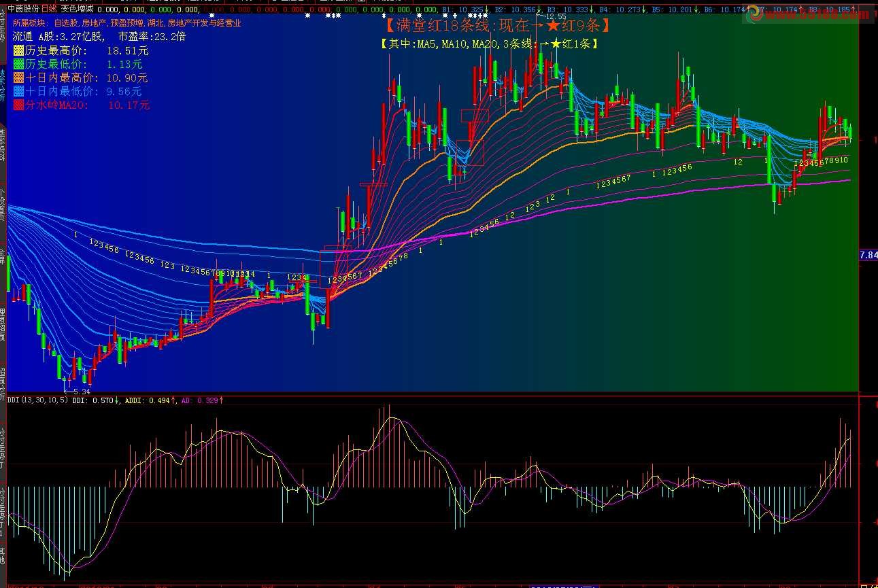878x588 pixels.
Task: Open the 基本资料 sidebar tab
Action: click(3, 144)
